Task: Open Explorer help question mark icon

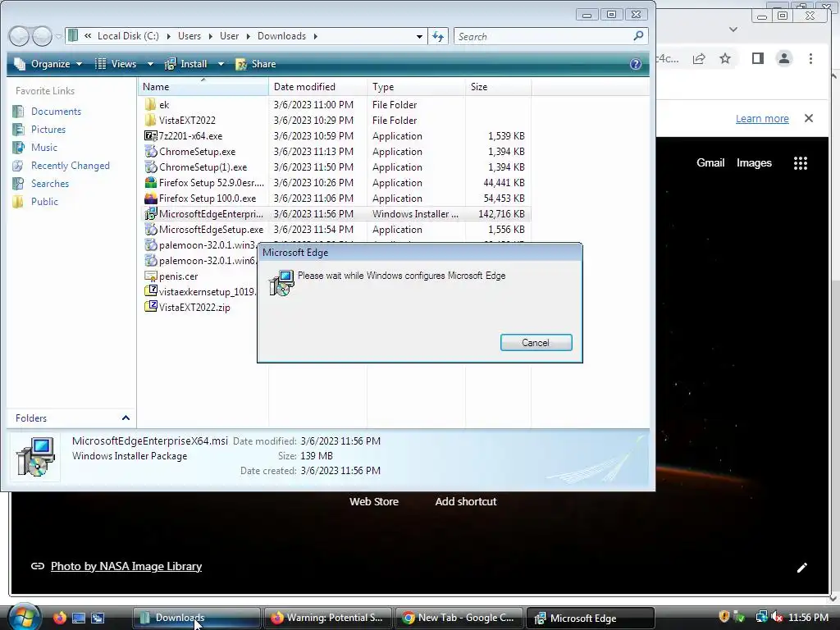Action: pyautogui.click(x=636, y=64)
